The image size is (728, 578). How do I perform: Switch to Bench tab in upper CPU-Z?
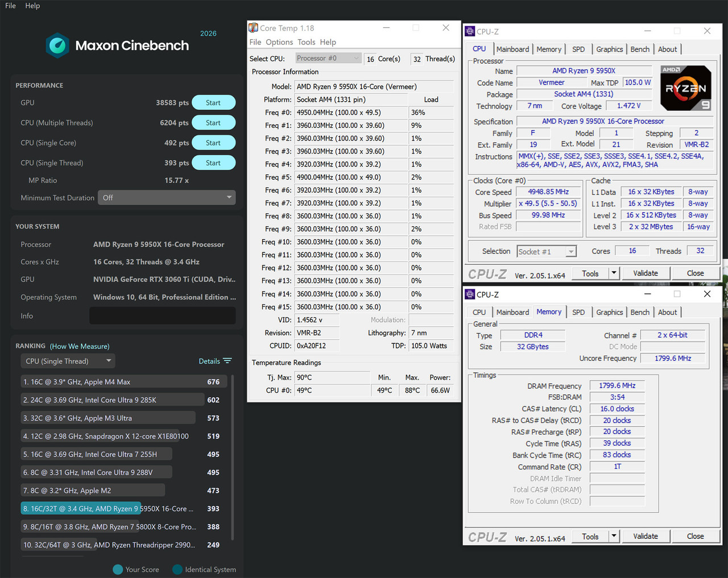[640, 49]
